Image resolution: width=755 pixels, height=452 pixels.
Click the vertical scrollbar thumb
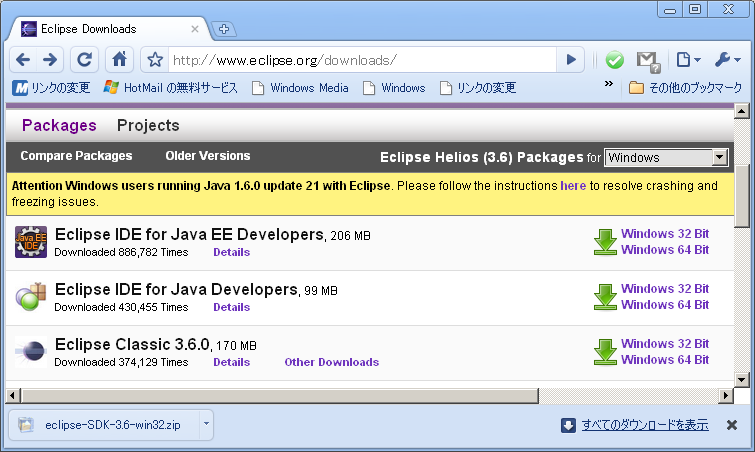[742, 195]
